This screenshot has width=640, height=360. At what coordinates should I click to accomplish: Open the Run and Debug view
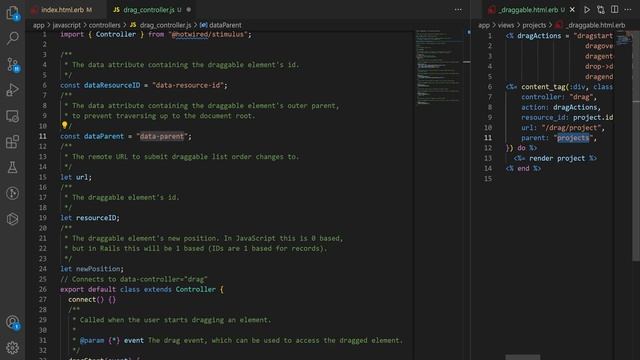12,90
